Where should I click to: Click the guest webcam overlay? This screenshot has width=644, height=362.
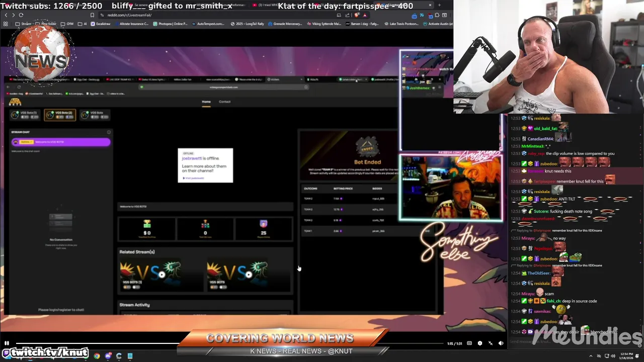pos(451,188)
